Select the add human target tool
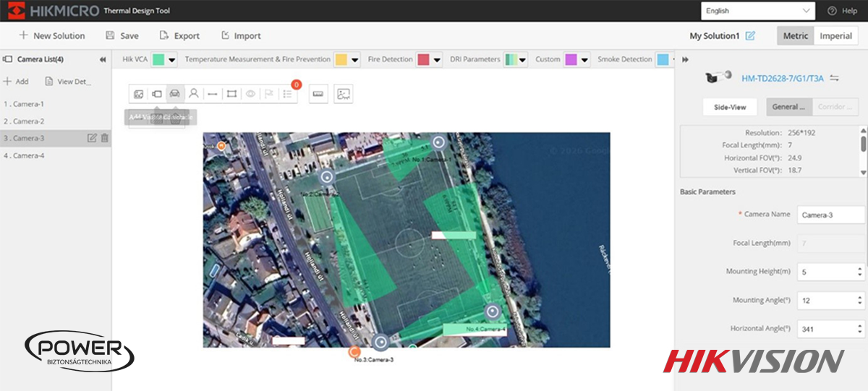Image resolution: width=868 pixels, height=391 pixels. tap(193, 94)
